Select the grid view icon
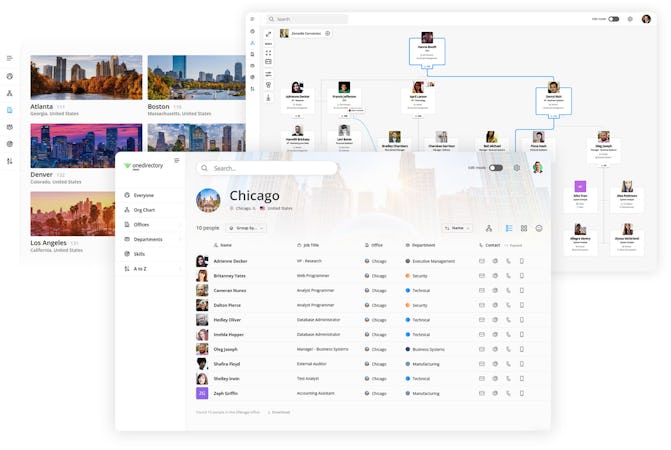The height and width of the screenshot is (450, 671). click(524, 228)
